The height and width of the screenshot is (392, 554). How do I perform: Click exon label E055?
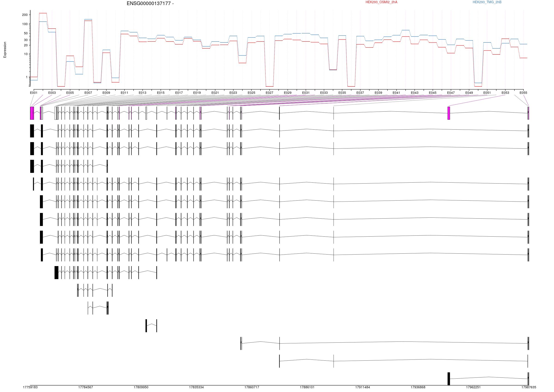tap(523, 93)
